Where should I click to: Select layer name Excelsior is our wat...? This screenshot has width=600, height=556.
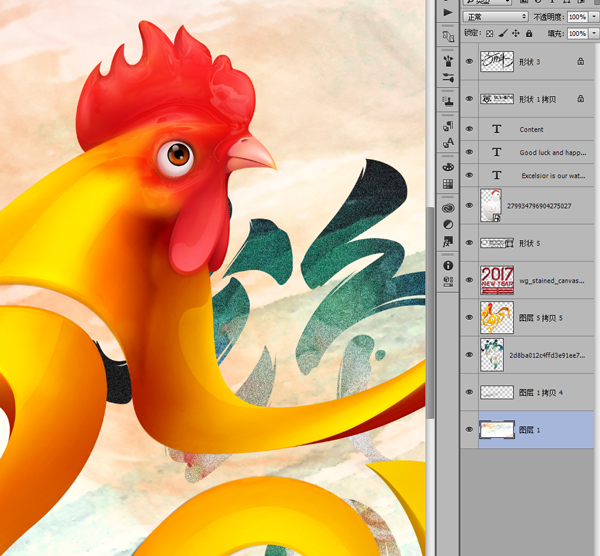click(x=553, y=176)
